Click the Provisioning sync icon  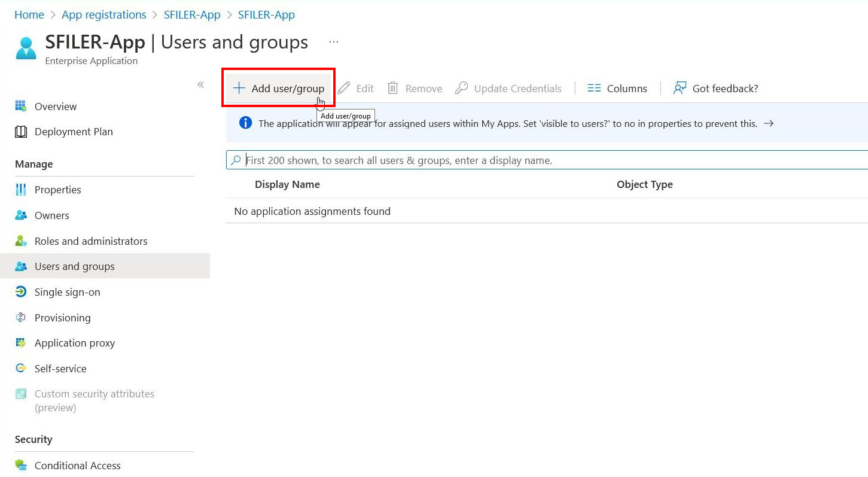coord(21,318)
